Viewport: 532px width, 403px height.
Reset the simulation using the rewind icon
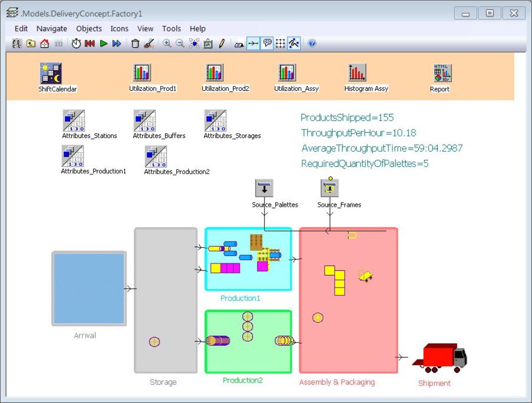tap(89, 44)
